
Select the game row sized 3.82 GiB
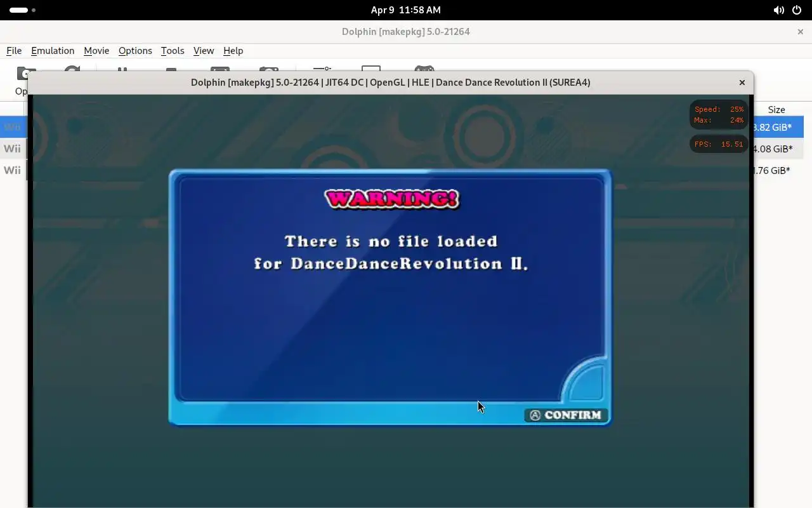tap(779, 127)
